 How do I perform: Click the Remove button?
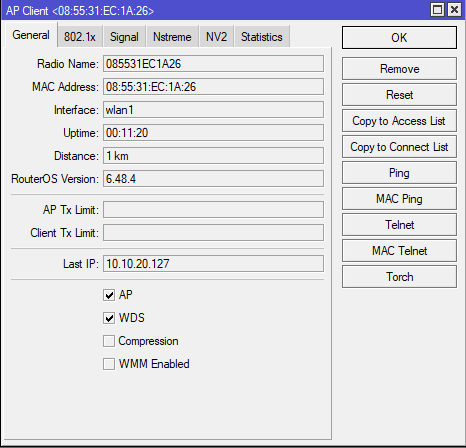(x=399, y=69)
